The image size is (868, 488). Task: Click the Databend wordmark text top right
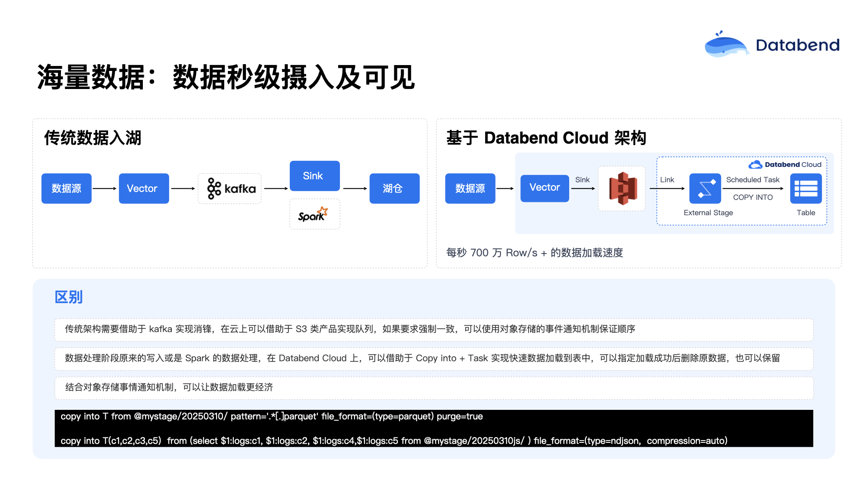797,45
